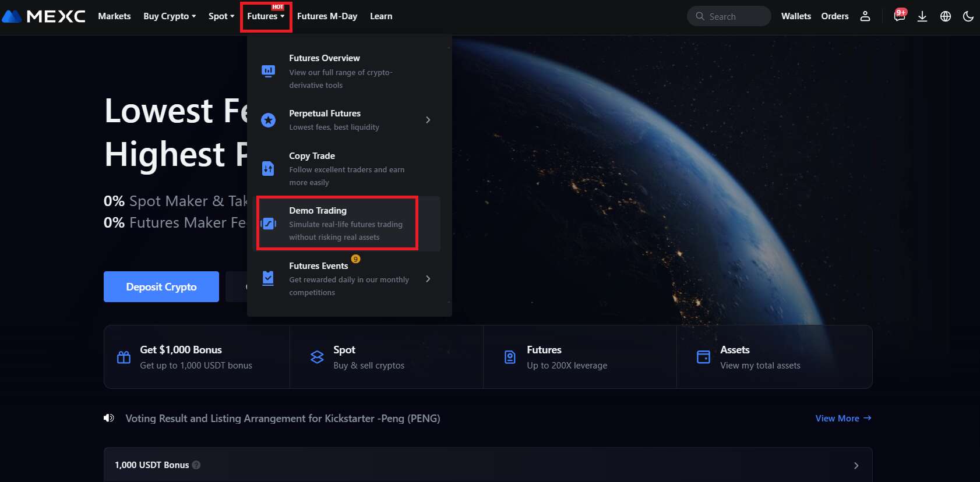Image resolution: width=980 pixels, height=482 pixels.
Task: Open Futures M-Day in navigation
Action: [x=327, y=16]
